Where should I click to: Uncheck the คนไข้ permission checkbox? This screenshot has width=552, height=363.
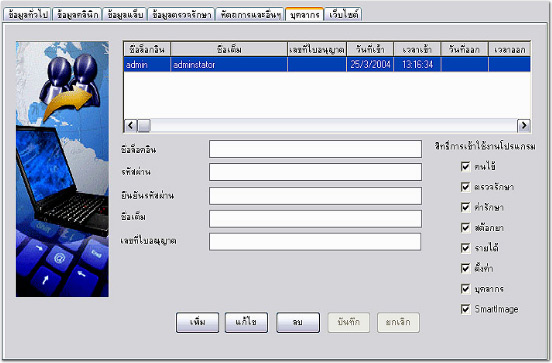(x=465, y=166)
